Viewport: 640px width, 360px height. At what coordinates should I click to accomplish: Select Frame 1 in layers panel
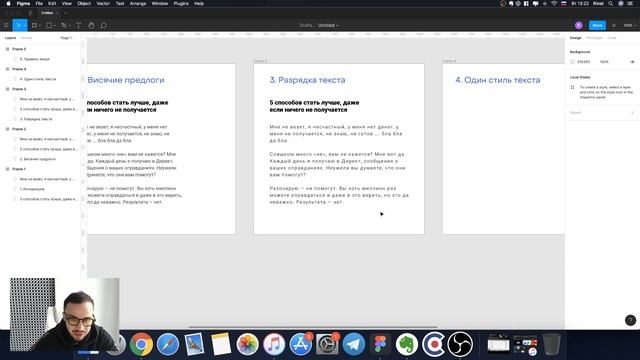coord(19,169)
